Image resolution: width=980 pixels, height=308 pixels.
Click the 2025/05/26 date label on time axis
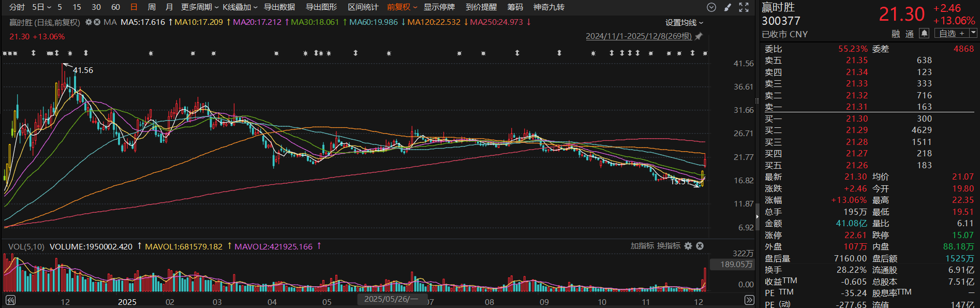click(x=392, y=299)
